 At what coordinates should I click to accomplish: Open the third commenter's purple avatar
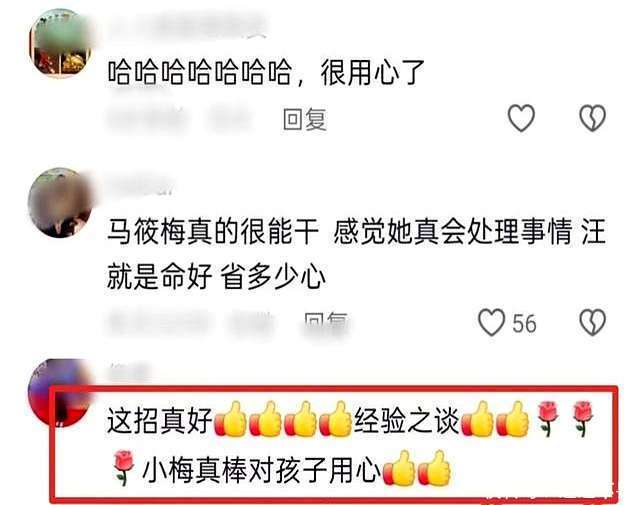click(x=57, y=392)
